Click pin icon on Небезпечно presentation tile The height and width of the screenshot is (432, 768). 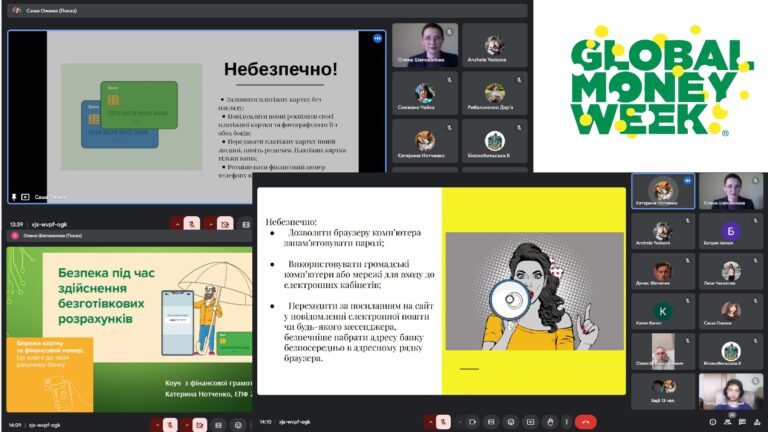[14, 196]
